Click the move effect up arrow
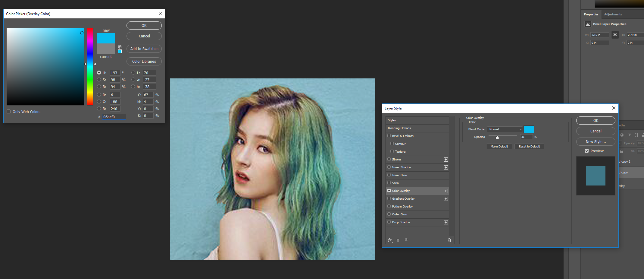This screenshot has width=644, height=279. tap(398, 240)
